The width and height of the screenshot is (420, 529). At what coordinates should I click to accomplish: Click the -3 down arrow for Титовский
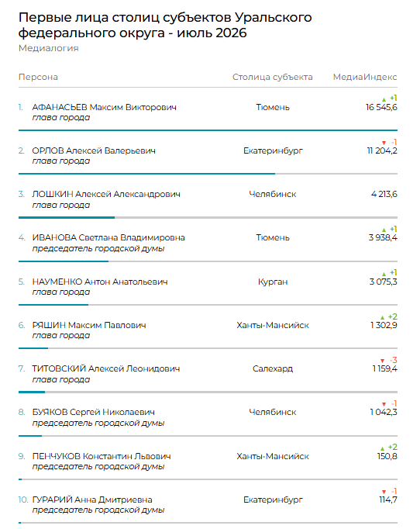tap(382, 361)
